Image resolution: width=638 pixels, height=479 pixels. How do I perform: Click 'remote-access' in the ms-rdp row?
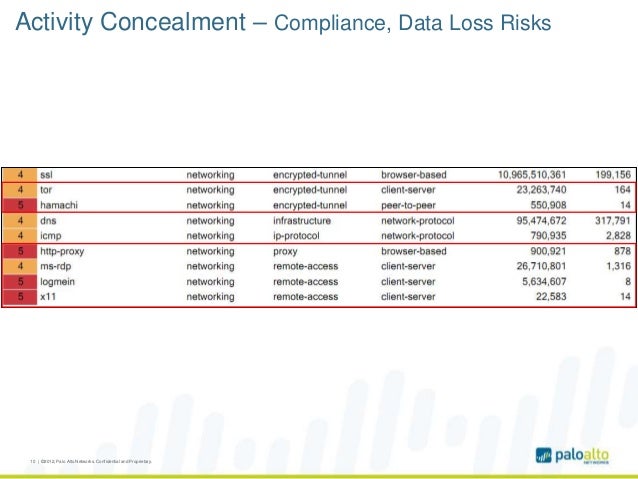[306, 266]
